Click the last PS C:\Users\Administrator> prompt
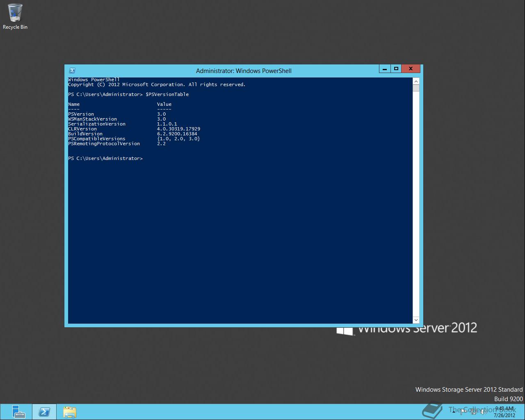 click(105, 158)
